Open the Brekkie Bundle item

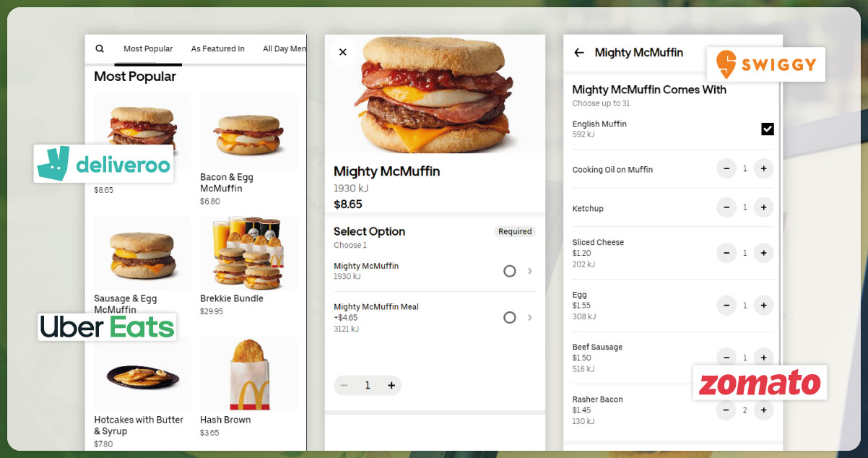pos(248,266)
